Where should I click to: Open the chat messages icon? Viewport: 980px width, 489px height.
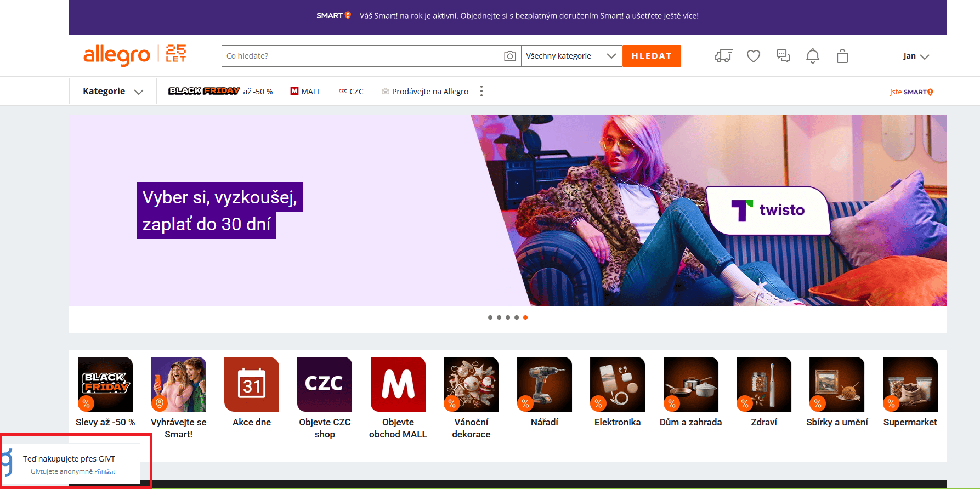783,56
